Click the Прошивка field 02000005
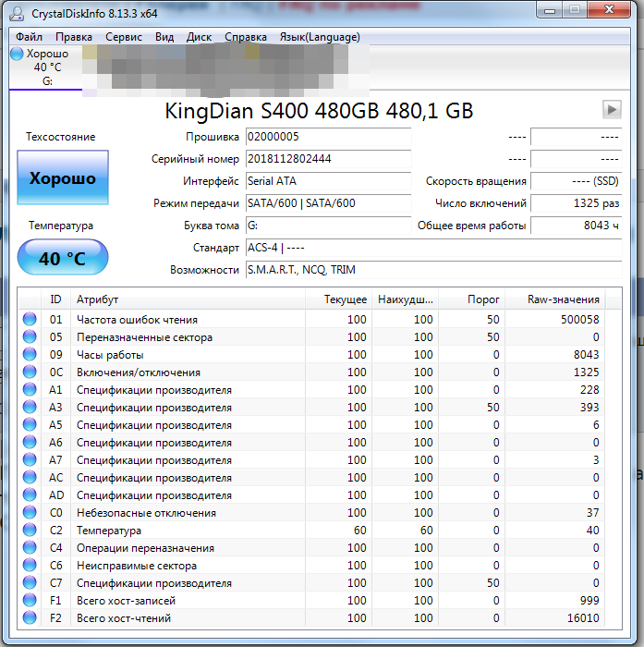644x647 pixels. tap(328, 137)
